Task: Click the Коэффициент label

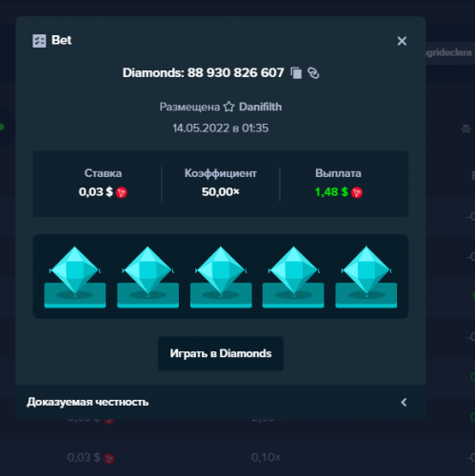Action: coord(221,173)
